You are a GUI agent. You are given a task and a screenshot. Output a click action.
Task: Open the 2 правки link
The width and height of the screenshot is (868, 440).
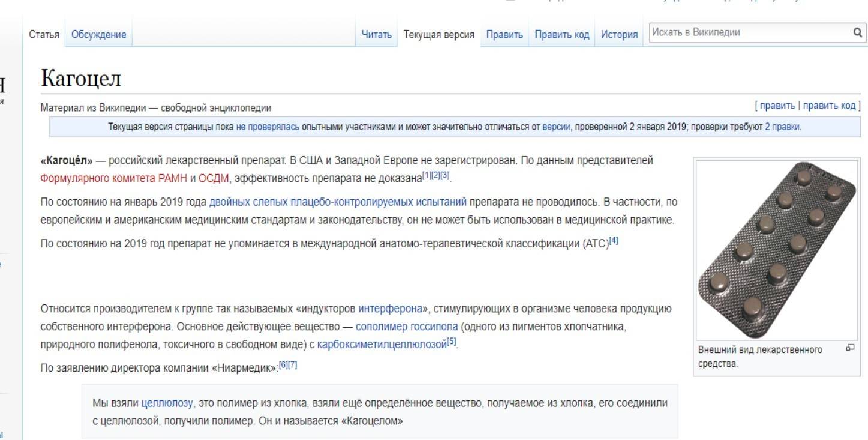click(x=782, y=127)
